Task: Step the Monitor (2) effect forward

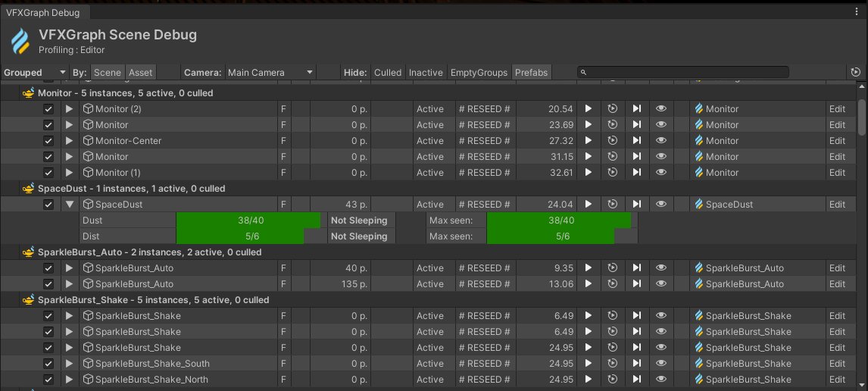Action: coord(636,109)
